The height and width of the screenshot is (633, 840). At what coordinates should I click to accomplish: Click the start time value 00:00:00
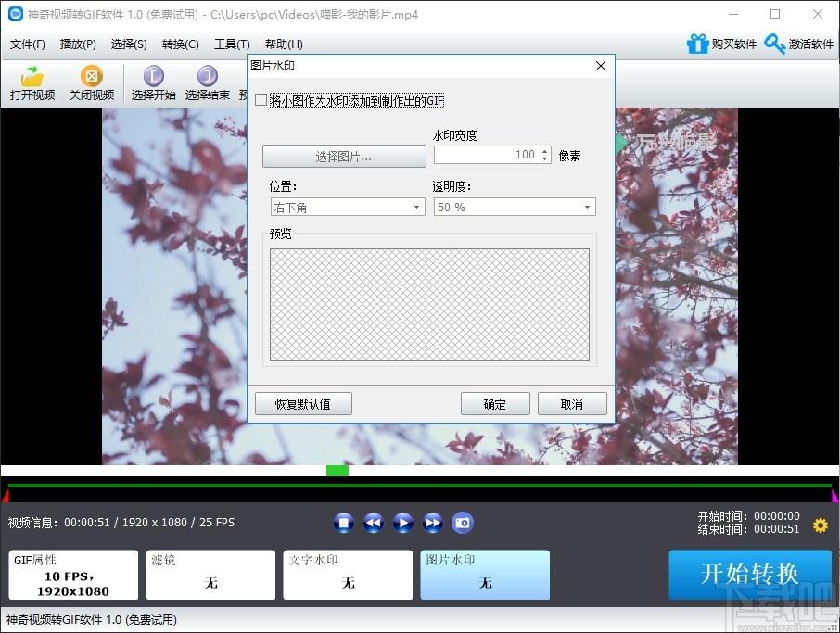(777, 516)
